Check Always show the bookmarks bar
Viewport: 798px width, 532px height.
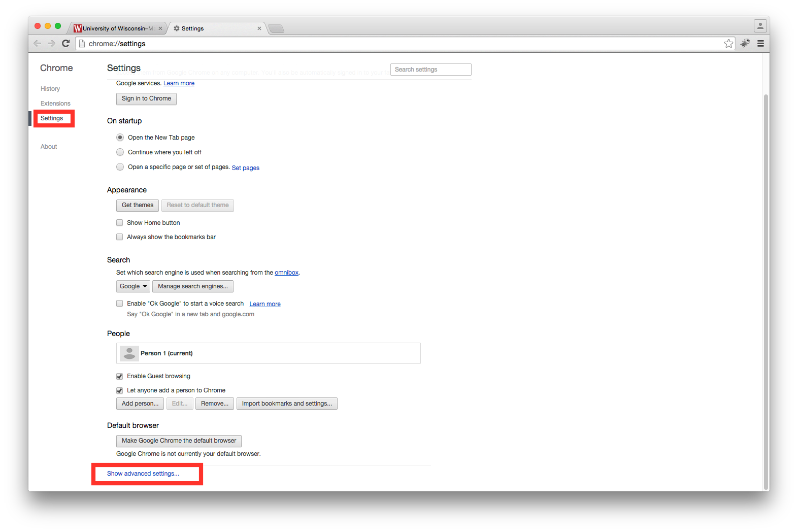(x=120, y=237)
